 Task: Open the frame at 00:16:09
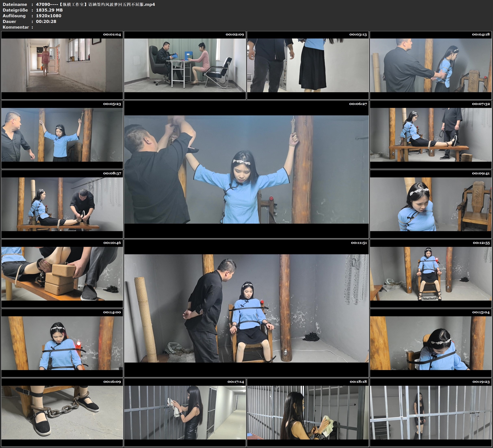point(62,412)
